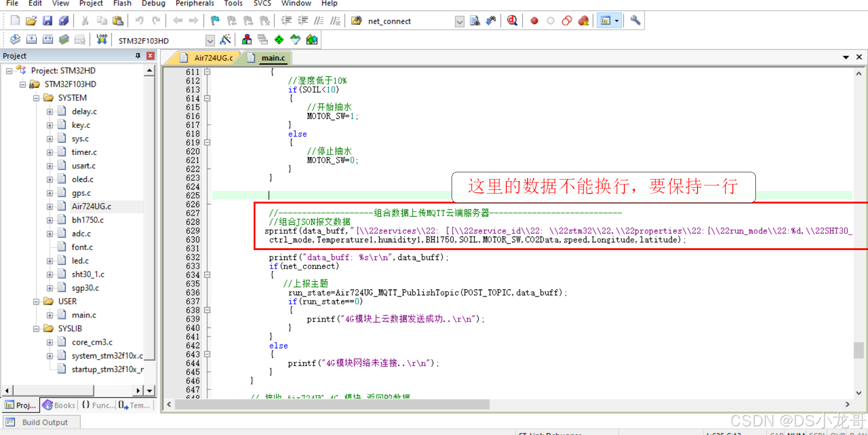Click the horizontal editor scrollbar thumb
The width and height of the screenshot is (868, 435).
point(332,404)
